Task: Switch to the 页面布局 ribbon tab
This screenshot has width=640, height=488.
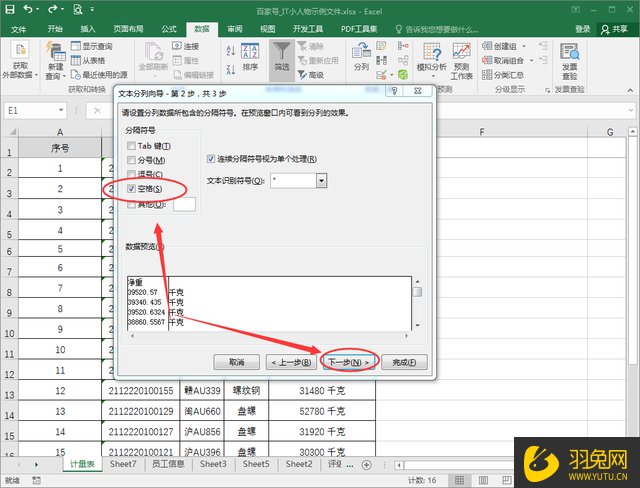Action: pos(128,29)
